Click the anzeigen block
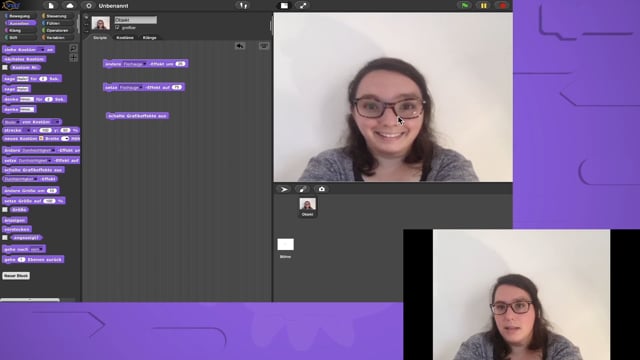 click(x=15, y=220)
